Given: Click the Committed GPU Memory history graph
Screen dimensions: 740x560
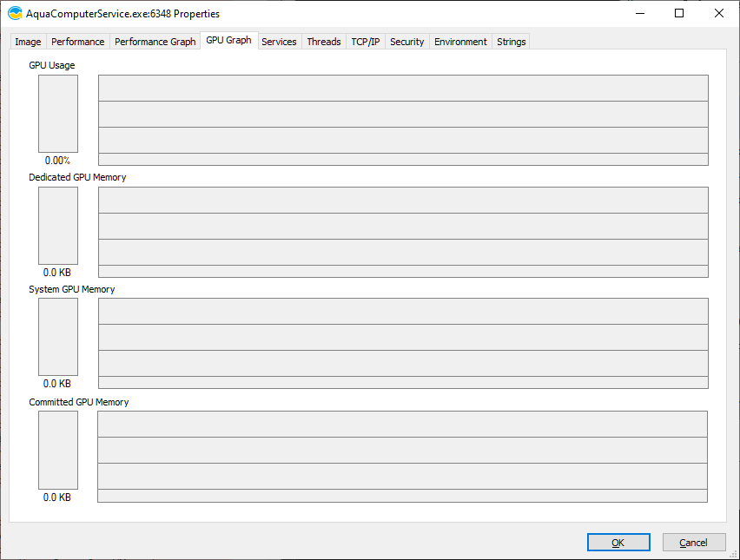Looking at the screenshot, I should tap(403, 457).
